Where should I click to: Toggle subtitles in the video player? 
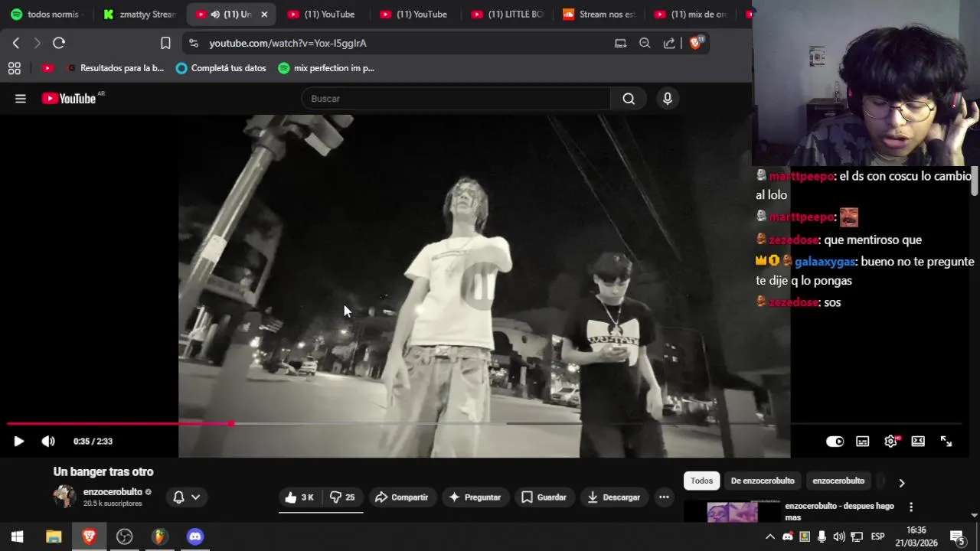point(863,442)
